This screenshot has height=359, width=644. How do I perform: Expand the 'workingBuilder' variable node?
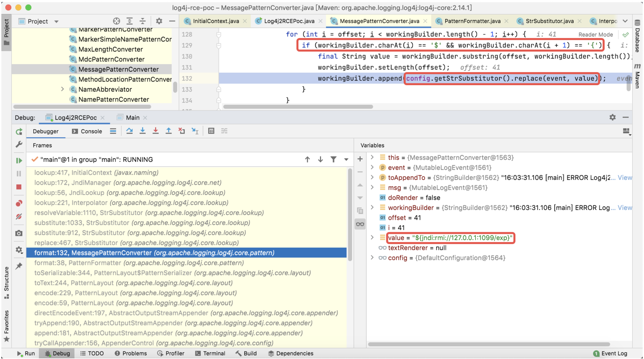pyautogui.click(x=372, y=207)
